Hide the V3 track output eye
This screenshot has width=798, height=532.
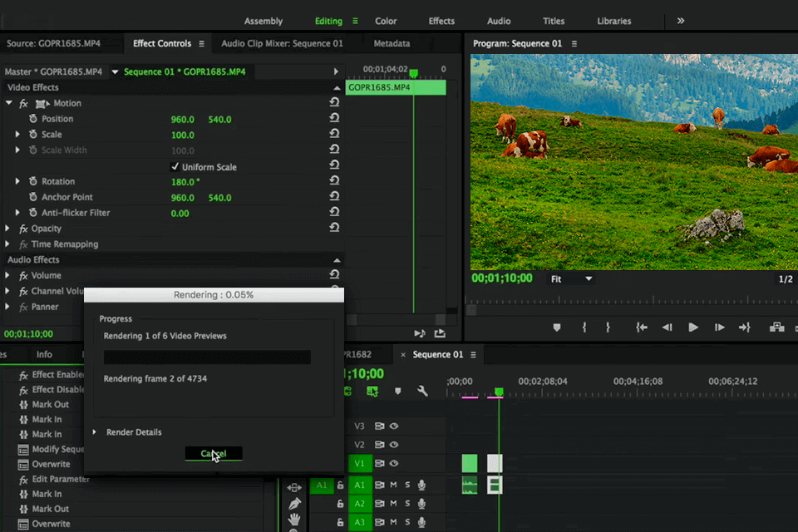pos(394,426)
